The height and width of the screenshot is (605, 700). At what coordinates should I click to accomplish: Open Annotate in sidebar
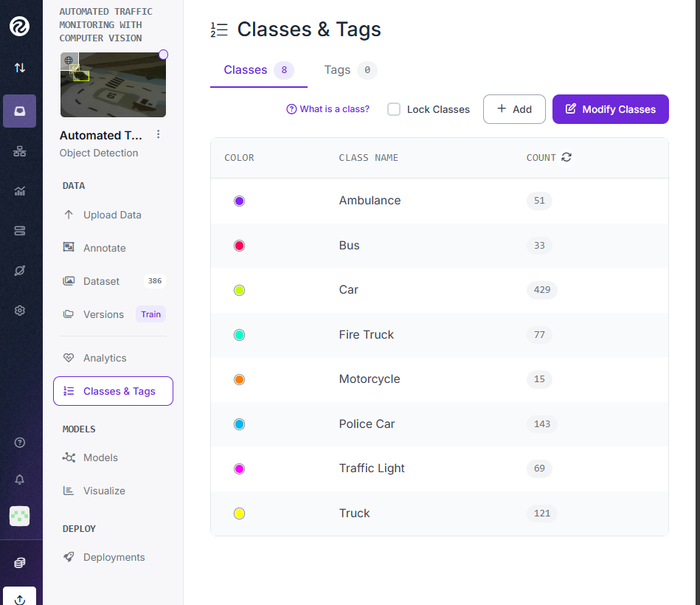pos(113,248)
